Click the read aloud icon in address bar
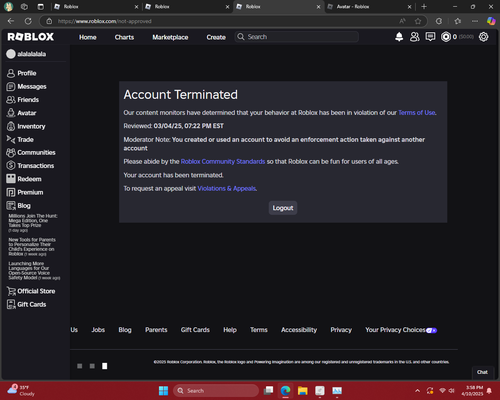 click(x=402, y=21)
